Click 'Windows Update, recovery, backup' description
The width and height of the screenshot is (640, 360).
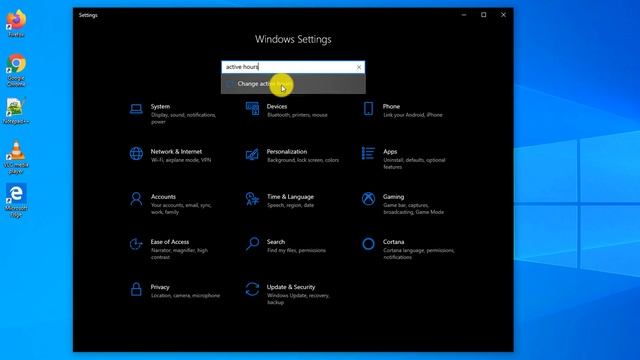coord(298,299)
